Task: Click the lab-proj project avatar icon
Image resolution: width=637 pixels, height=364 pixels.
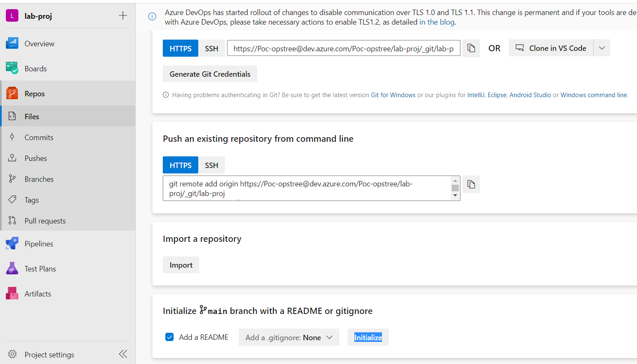Action: tap(12, 16)
